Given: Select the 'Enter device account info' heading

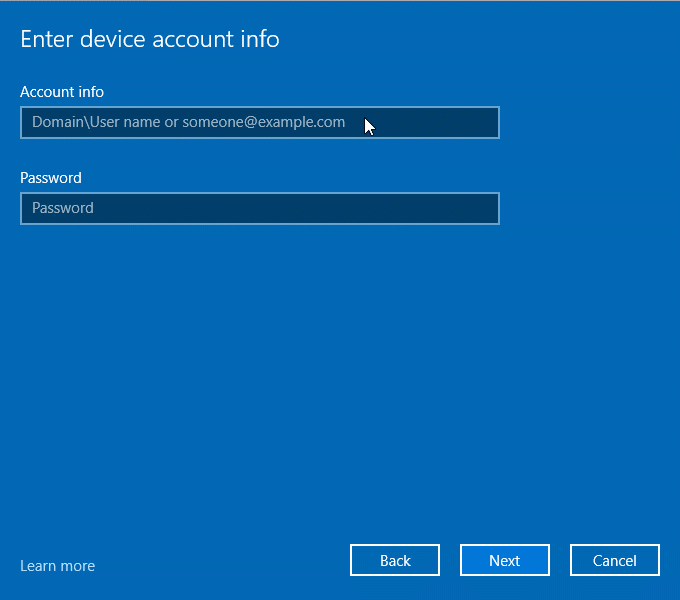Looking at the screenshot, I should [150, 39].
